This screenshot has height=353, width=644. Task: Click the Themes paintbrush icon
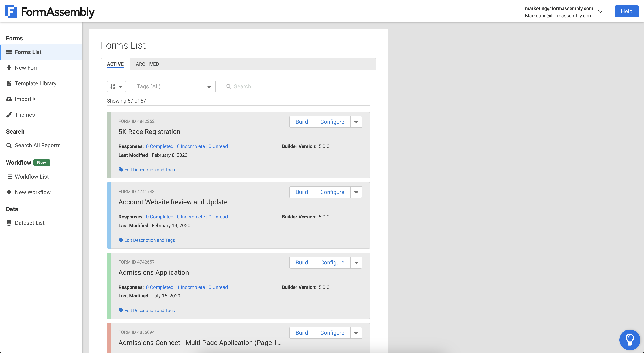(9, 115)
